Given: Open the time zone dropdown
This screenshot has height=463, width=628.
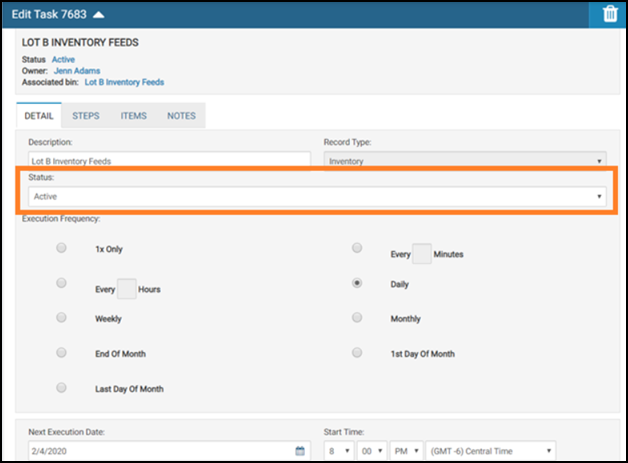Looking at the screenshot, I should click(490, 450).
